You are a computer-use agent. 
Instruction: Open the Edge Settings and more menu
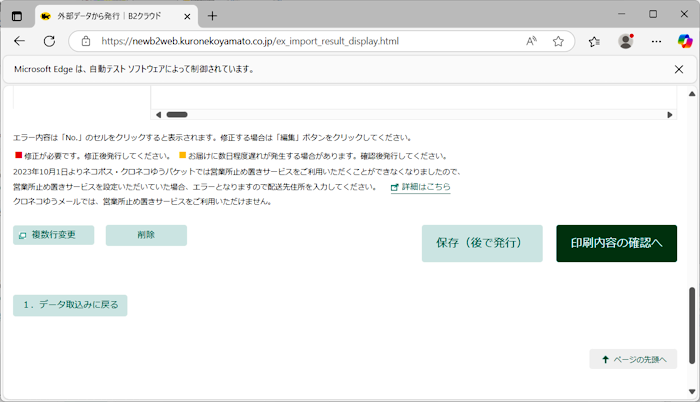[x=656, y=41]
